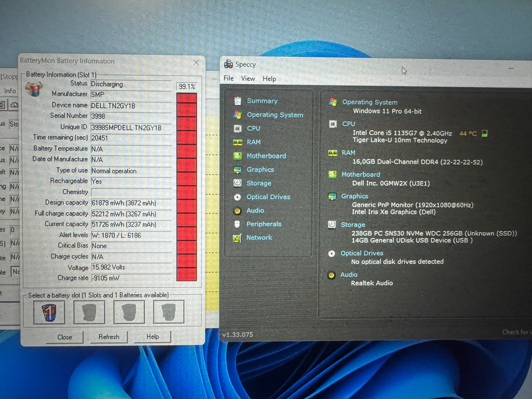This screenshot has height=399, width=532.
Task: Click the Audio heading link in summary
Action: point(349,275)
